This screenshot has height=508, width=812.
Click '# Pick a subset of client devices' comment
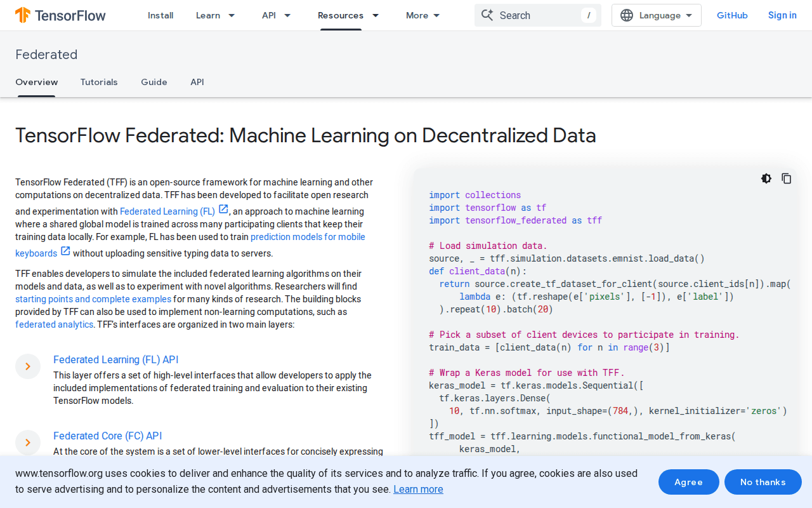(584, 335)
